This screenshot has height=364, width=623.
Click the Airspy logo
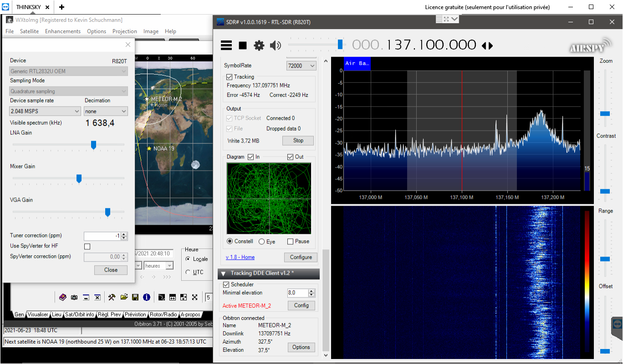(x=590, y=45)
